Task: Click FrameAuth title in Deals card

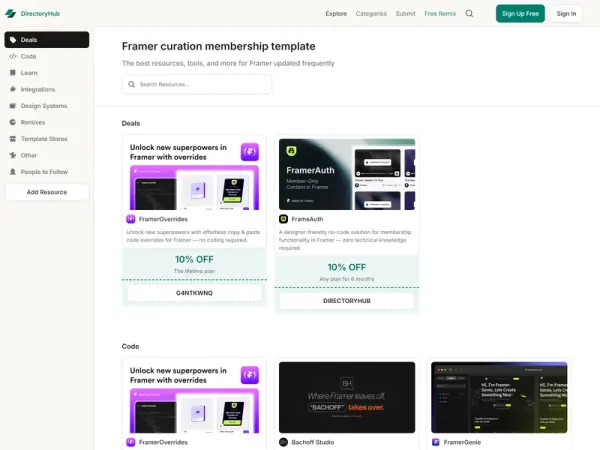Action: tap(307, 219)
